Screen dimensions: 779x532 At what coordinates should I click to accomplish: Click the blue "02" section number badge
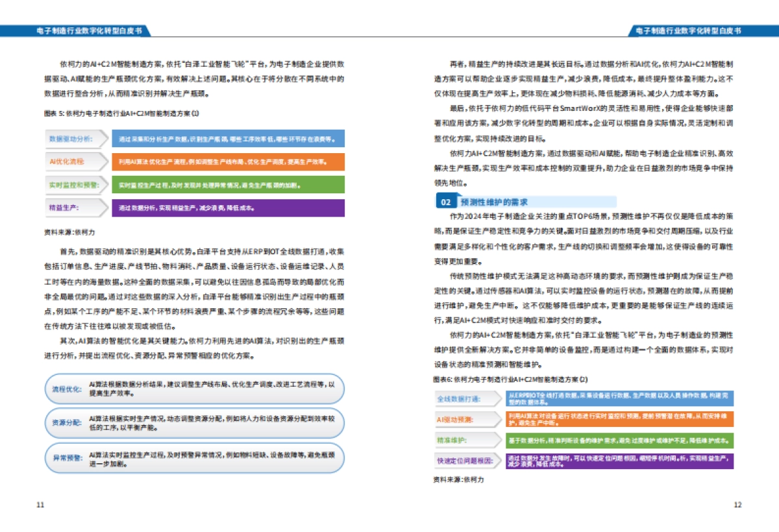click(445, 202)
